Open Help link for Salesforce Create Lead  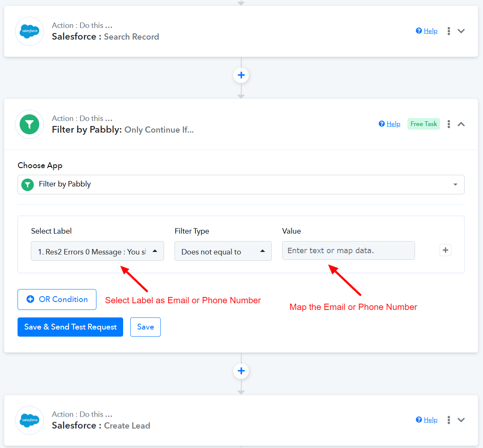click(430, 420)
